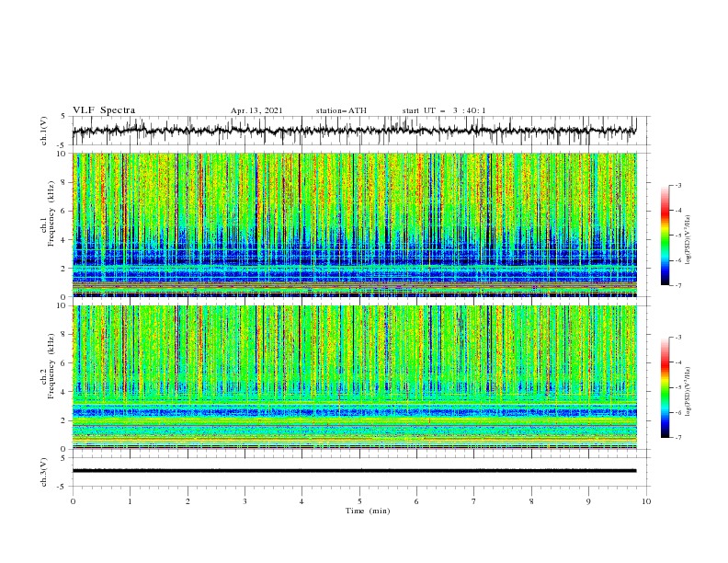The image size is (728, 563).
Task: Click the "station=ATH" header label
Action: (341, 110)
